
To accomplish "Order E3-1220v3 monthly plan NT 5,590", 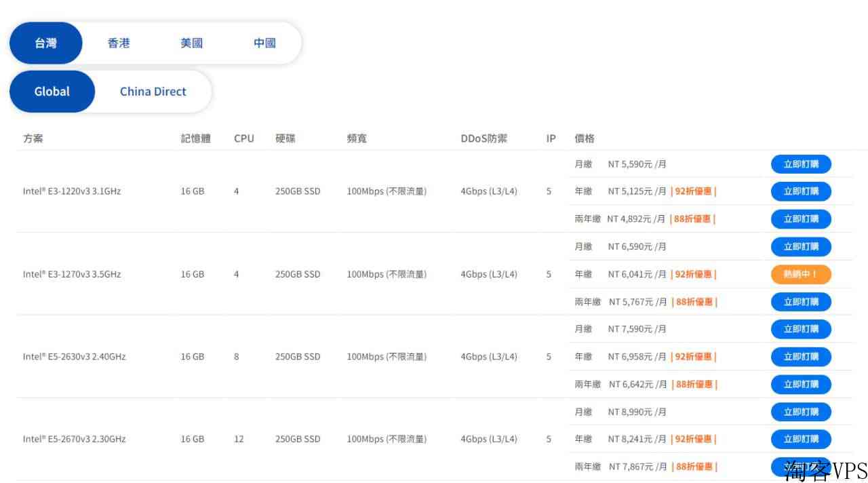I will pos(801,164).
